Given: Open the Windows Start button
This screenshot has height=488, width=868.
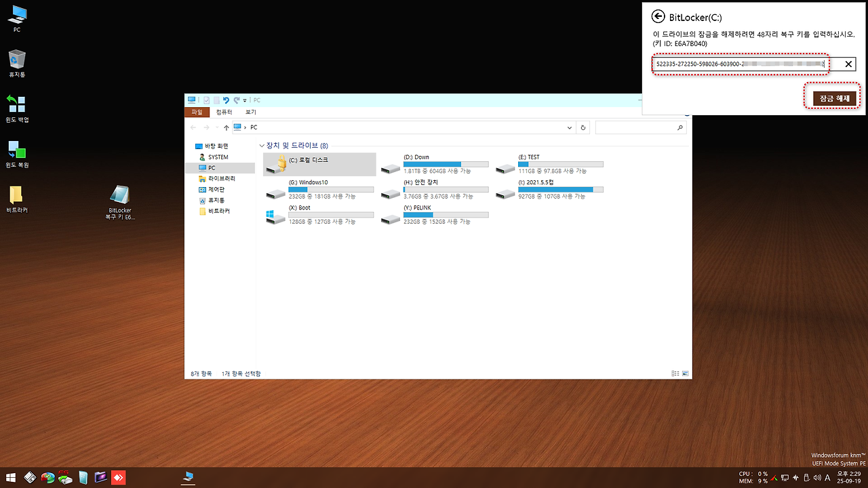Looking at the screenshot, I should tap(11, 478).
